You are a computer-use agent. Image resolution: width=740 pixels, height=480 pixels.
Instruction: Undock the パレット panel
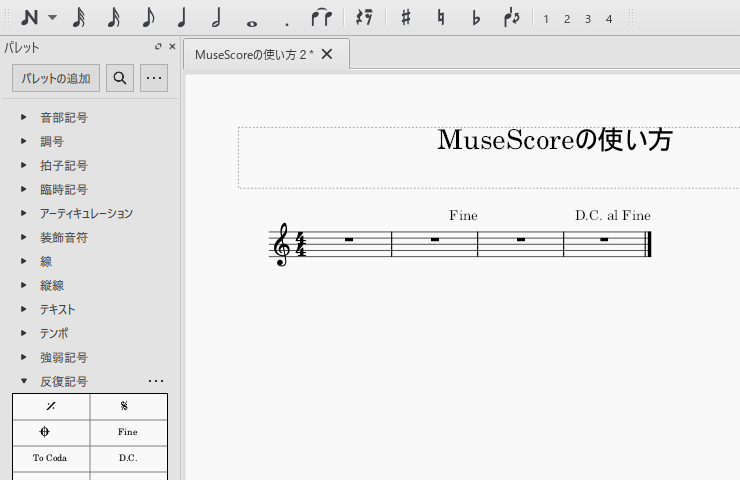pos(158,46)
